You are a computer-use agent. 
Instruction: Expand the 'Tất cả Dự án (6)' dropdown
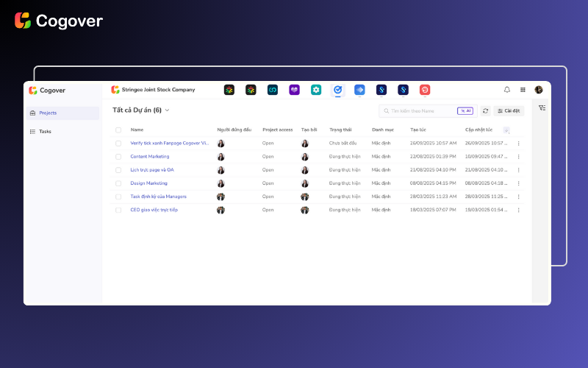coord(168,110)
